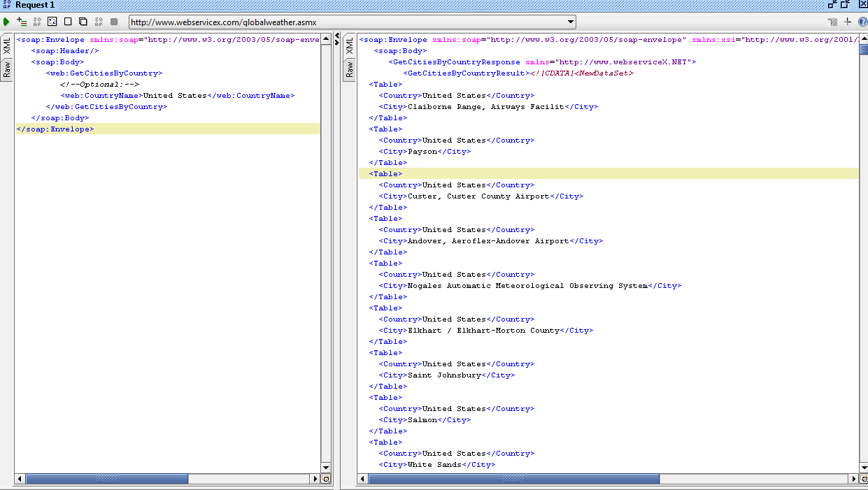This screenshot has height=490, width=868.
Task: Click 'Claiborne Range, Airways Facilit' city in response
Action: [x=486, y=107]
